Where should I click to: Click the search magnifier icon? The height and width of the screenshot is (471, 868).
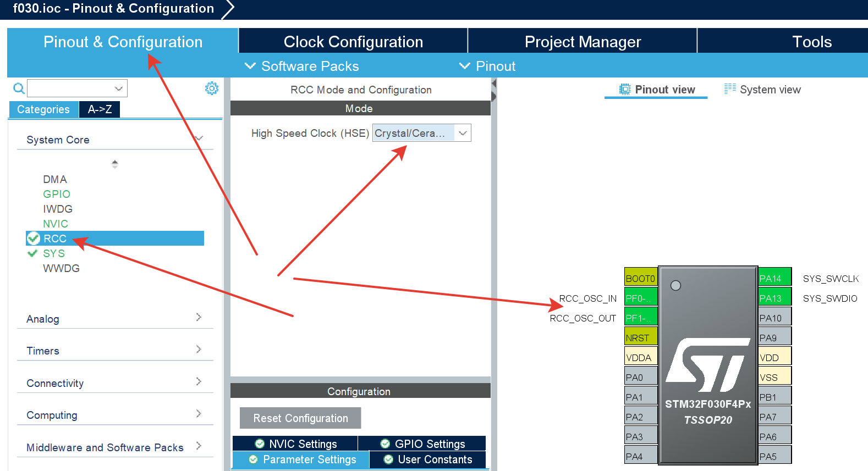(19, 88)
